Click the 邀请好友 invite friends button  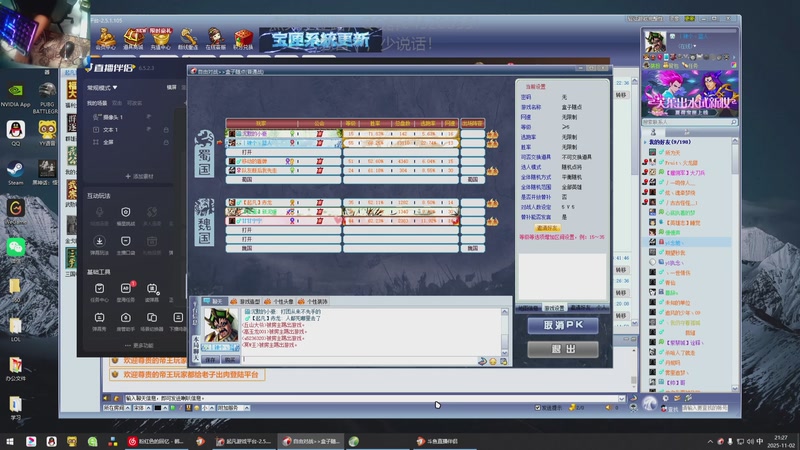click(547, 228)
